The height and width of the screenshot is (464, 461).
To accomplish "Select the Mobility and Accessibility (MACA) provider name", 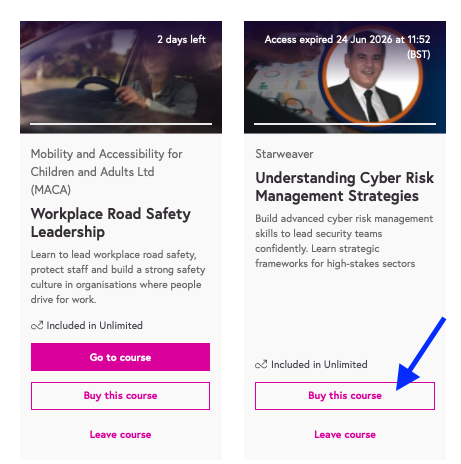I will [x=107, y=172].
